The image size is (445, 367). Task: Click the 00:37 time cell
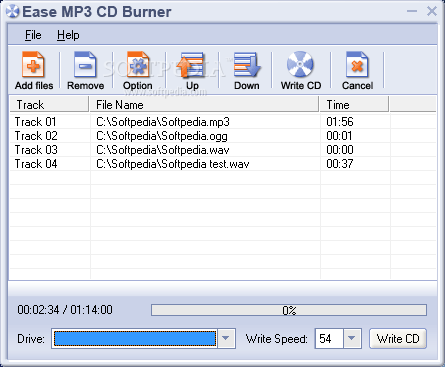[x=340, y=164]
